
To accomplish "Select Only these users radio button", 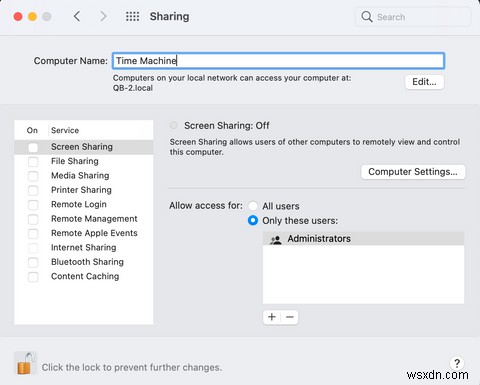I will coord(253,220).
